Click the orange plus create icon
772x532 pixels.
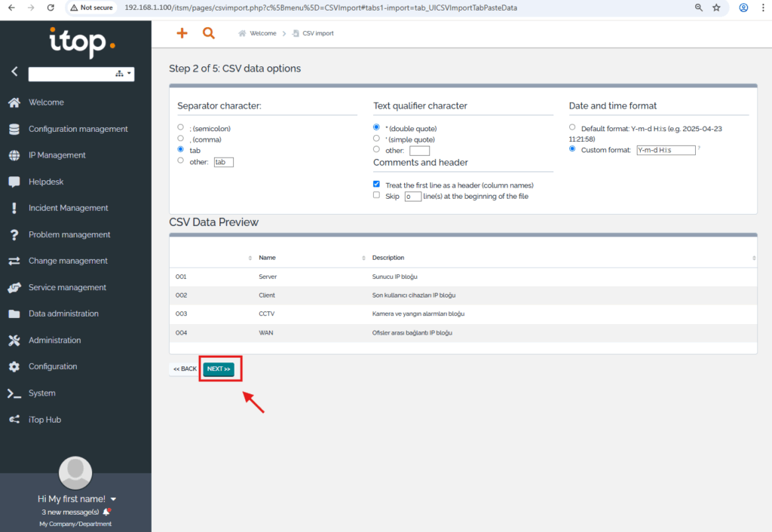pyautogui.click(x=182, y=33)
